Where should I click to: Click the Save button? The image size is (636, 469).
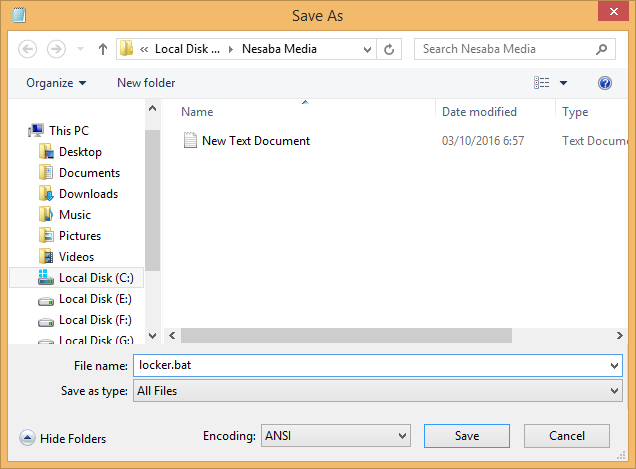coord(467,436)
